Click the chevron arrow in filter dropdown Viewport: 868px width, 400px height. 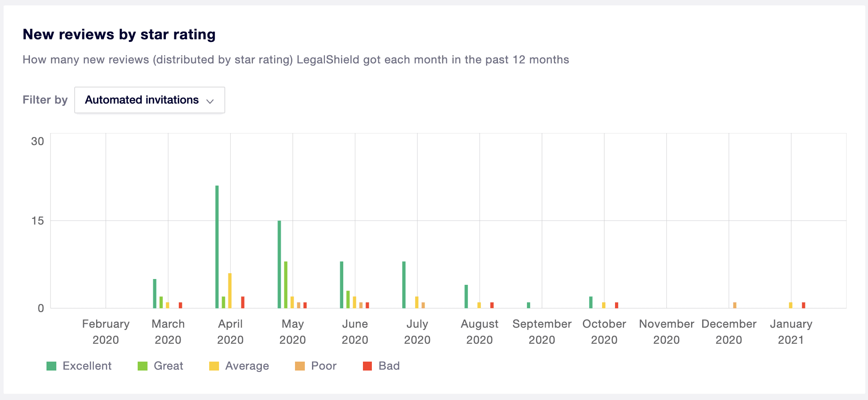tap(210, 101)
